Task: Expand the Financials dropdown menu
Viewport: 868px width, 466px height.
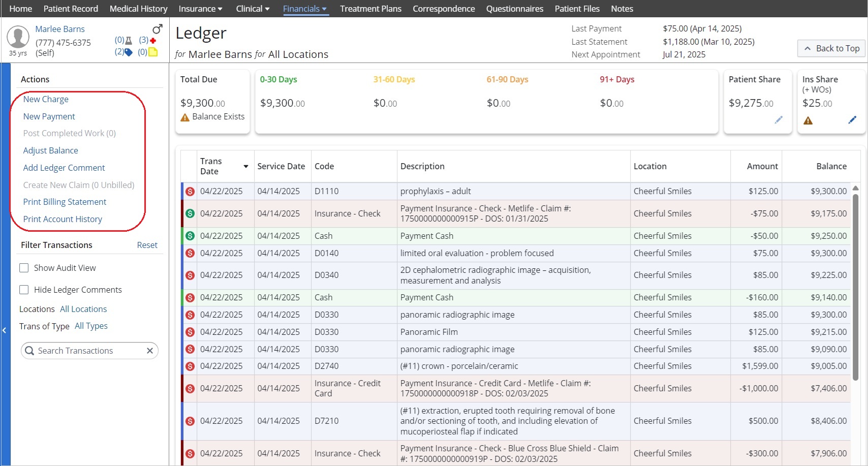Action: click(305, 9)
